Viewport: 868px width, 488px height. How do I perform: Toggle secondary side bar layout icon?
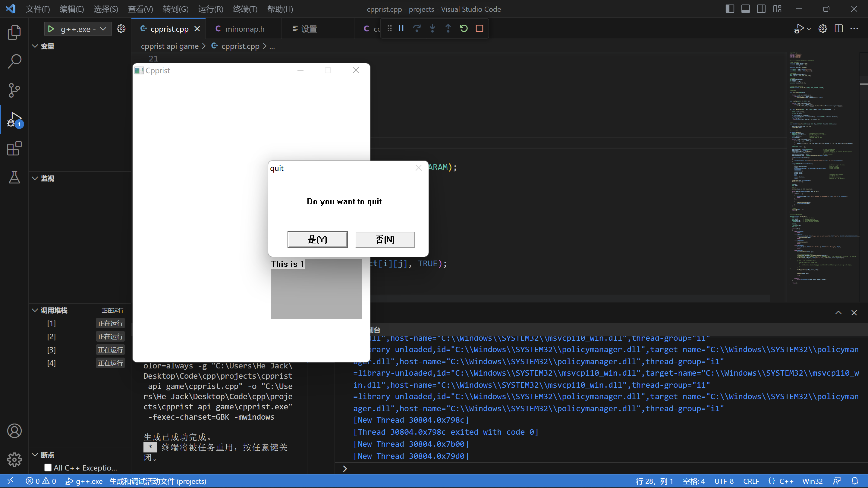tap(761, 9)
